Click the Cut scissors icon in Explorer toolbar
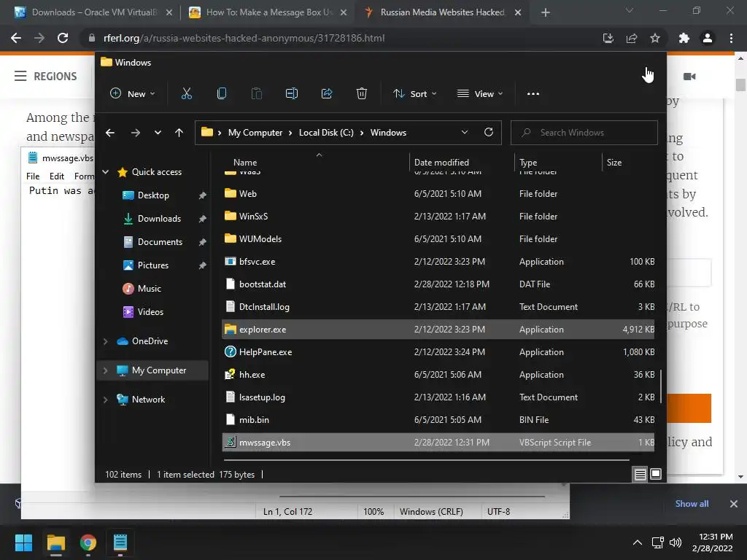The width and height of the screenshot is (747, 560). (186, 94)
